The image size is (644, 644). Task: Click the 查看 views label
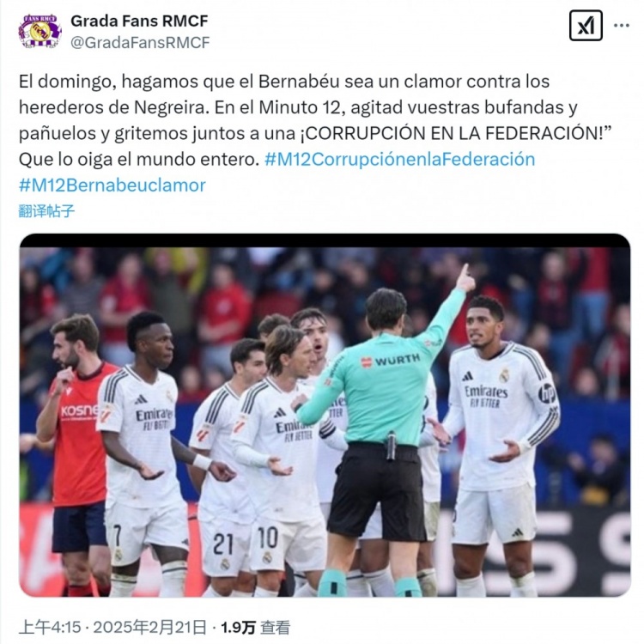pos(275,627)
